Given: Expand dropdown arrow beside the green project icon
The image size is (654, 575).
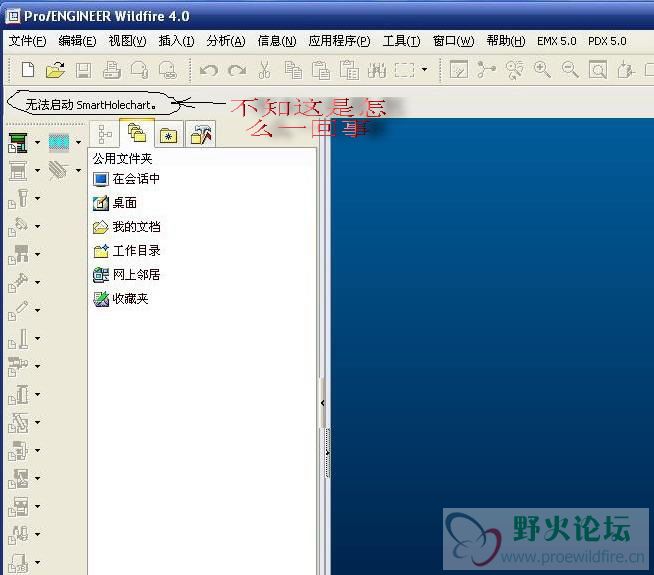Looking at the screenshot, I should coord(38,143).
